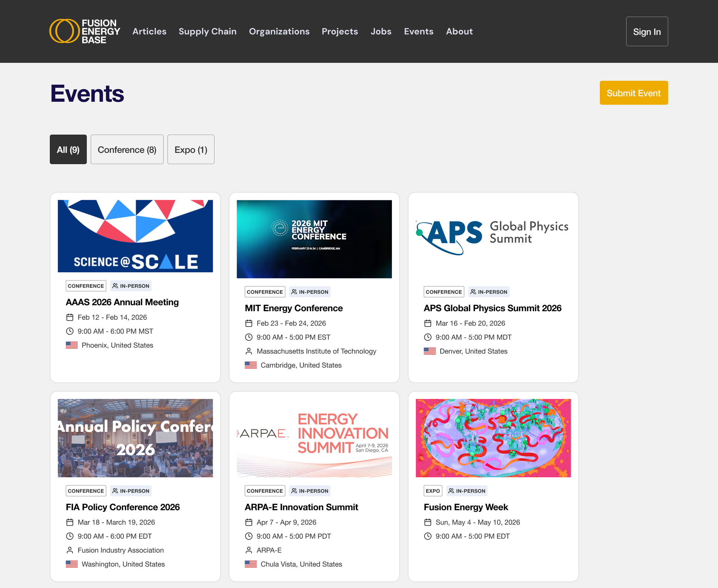Click the APS Global Physics Summit logo image

(493, 239)
